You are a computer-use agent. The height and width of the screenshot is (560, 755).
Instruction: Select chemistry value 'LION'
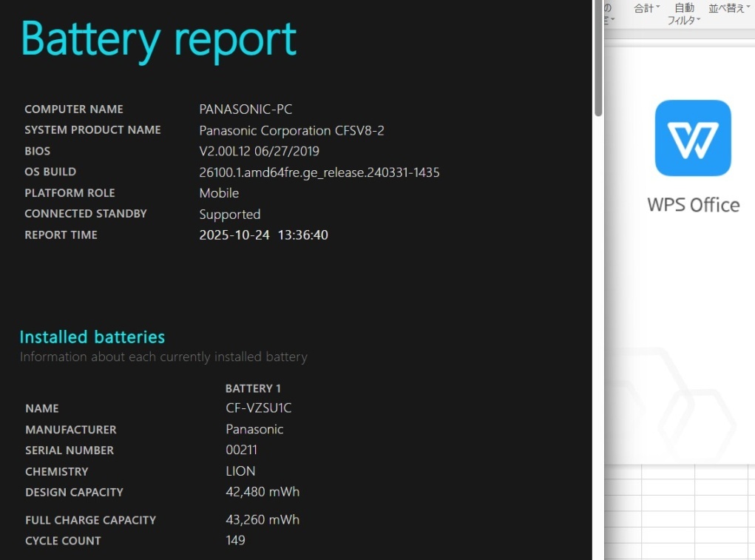(x=240, y=471)
